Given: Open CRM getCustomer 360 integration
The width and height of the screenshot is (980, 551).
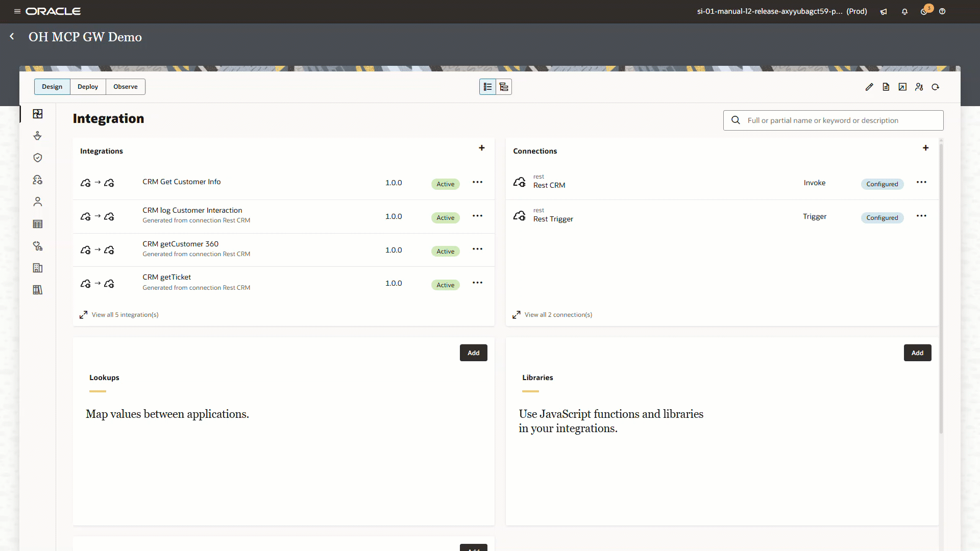Looking at the screenshot, I should [181, 244].
